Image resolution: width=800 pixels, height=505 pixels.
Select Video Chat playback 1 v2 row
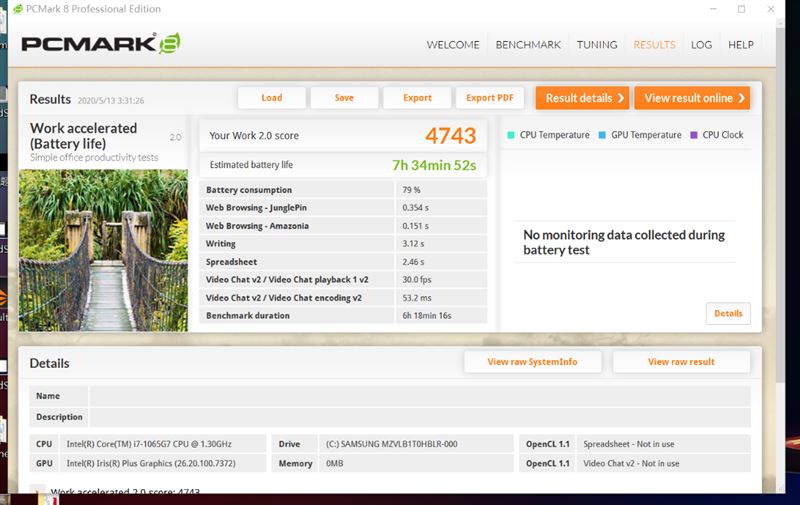tap(343, 280)
